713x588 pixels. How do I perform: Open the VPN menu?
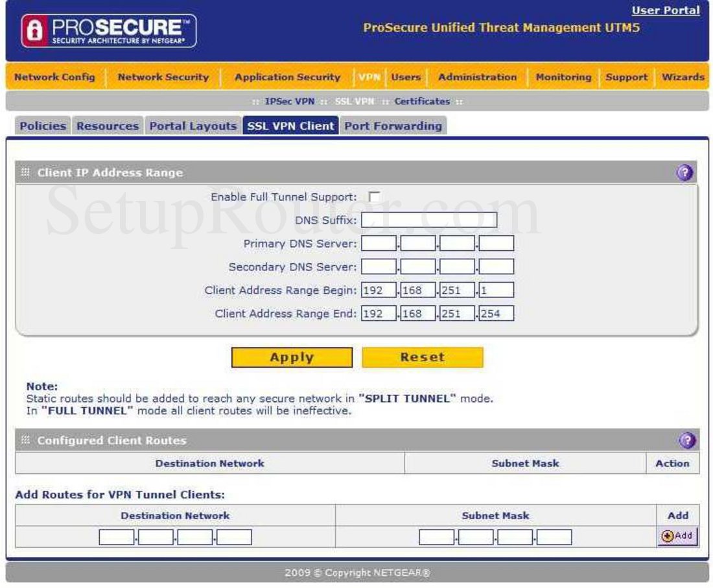(369, 77)
